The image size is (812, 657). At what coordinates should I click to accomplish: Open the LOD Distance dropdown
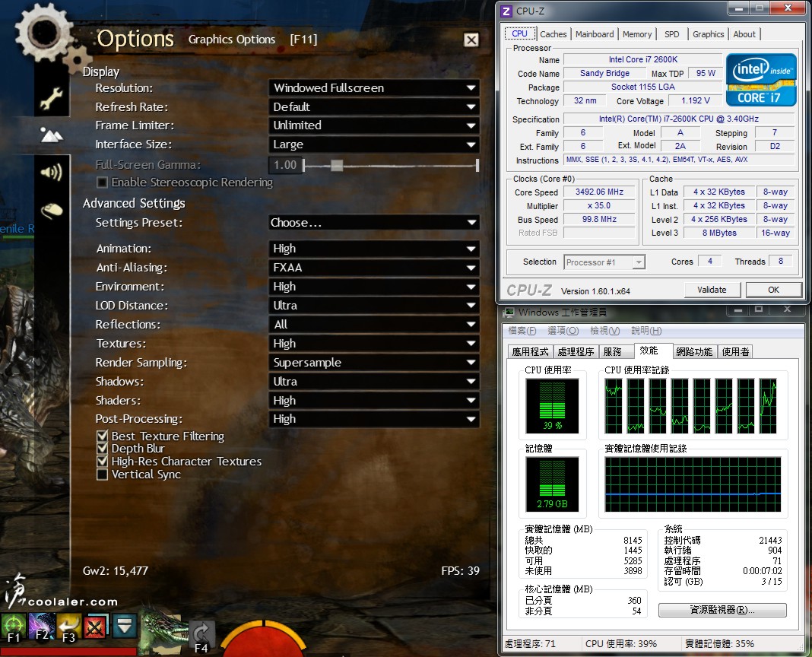[373, 306]
